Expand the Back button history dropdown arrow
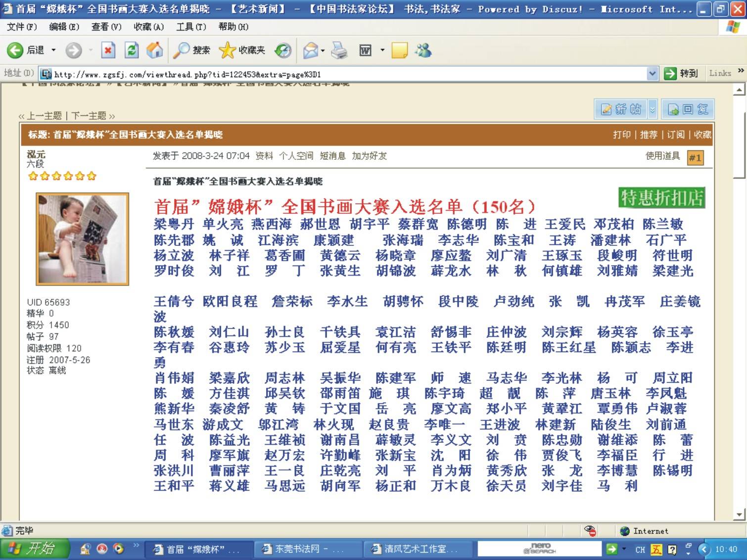This screenshot has width=747, height=560. point(53,50)
